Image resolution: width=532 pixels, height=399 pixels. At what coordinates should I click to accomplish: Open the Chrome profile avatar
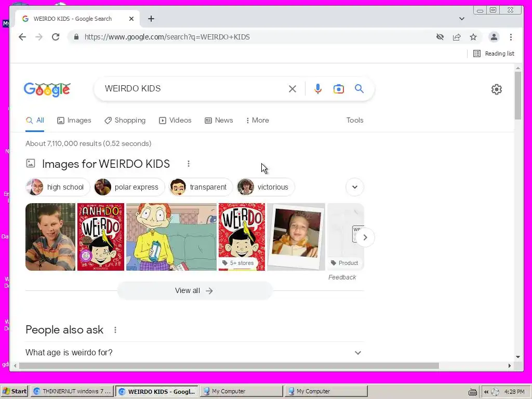tap(494, 37)
